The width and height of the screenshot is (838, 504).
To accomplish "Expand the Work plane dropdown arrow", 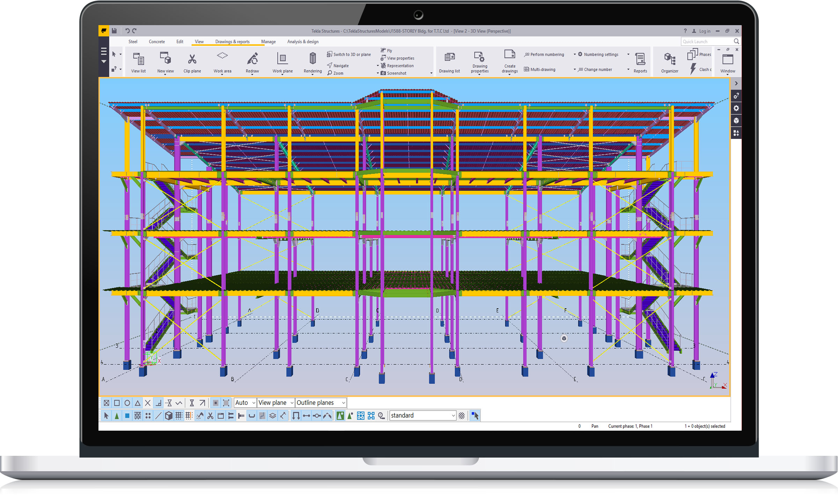I will point(282,74).
